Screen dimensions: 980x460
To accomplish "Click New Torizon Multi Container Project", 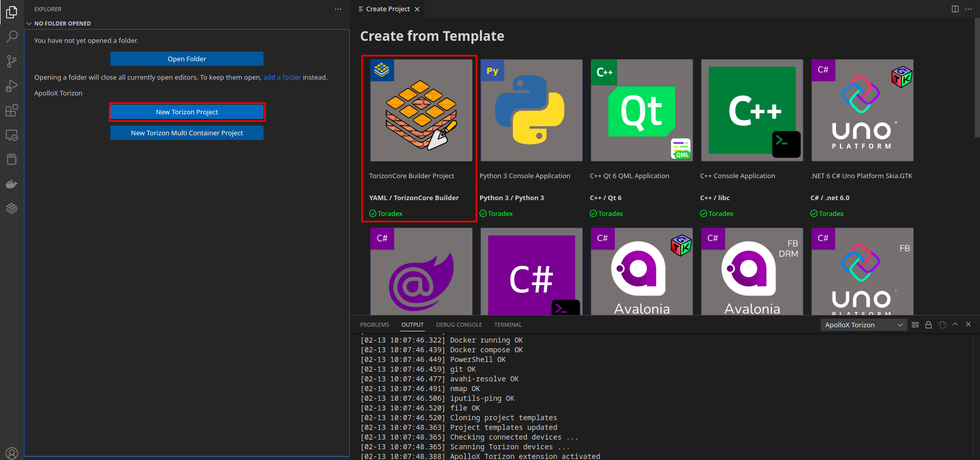I will coord(187,133).
